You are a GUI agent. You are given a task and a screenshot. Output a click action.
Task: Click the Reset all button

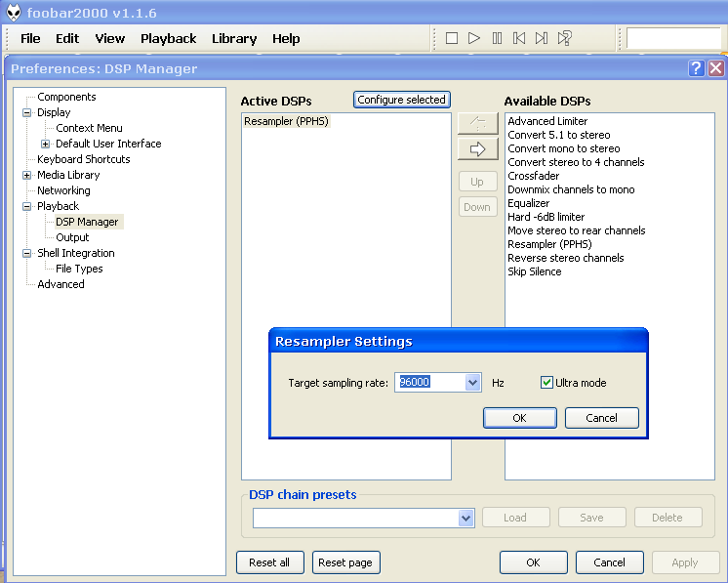point(269,562)
